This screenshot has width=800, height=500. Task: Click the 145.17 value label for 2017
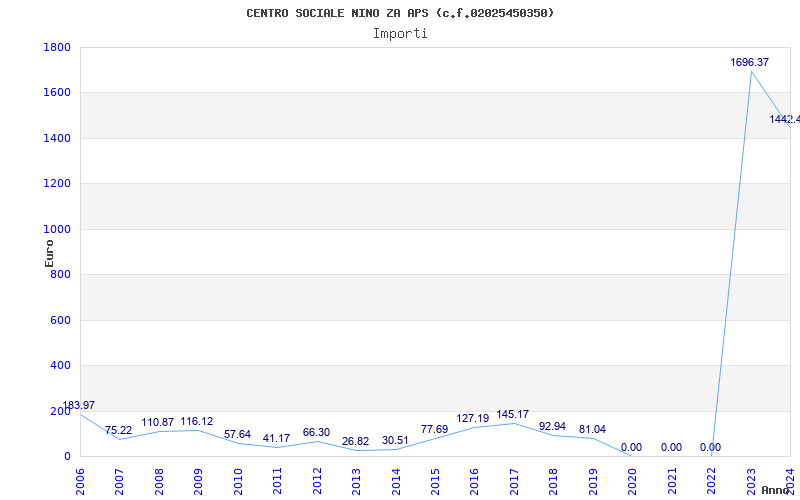tap(513, 415)
